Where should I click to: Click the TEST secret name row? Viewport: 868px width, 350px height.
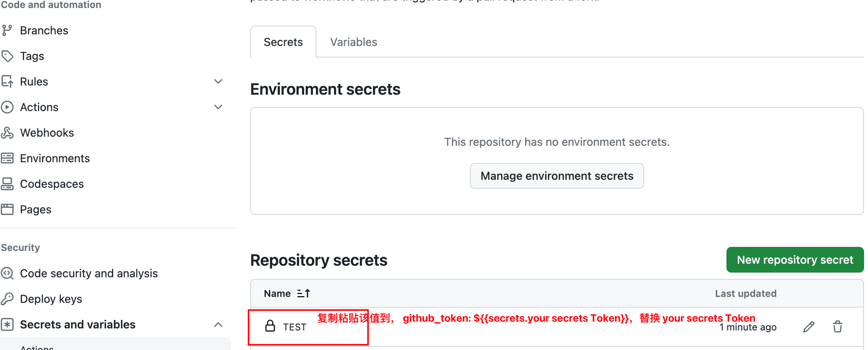tap(557, 327)
